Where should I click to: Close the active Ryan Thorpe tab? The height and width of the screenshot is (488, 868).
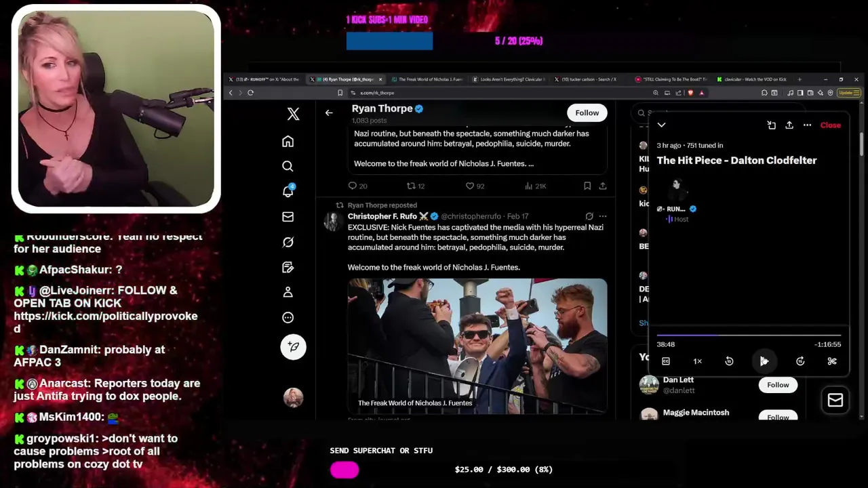[380, 79]
